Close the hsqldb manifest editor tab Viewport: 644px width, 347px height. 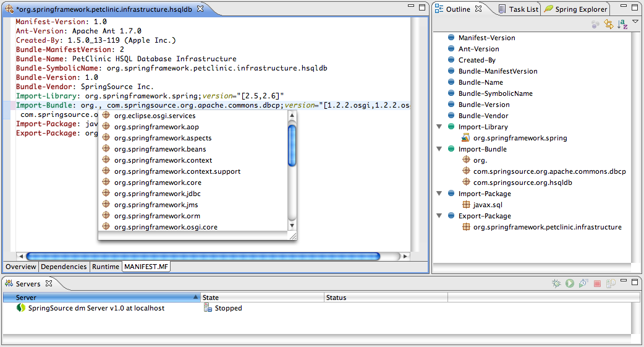[200, 9]
